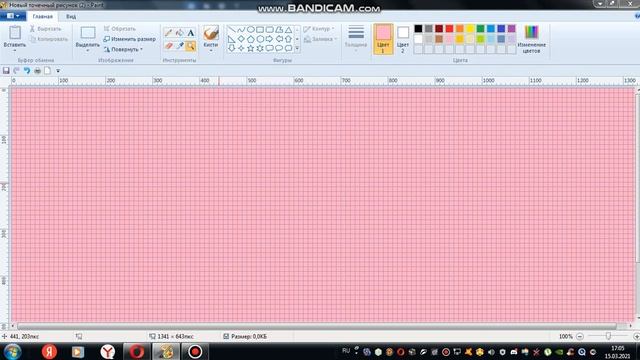Expand the Вставить (Paste) dropdown arrow
This screenshot has height=360, width=640.
(x=15, y=50)
